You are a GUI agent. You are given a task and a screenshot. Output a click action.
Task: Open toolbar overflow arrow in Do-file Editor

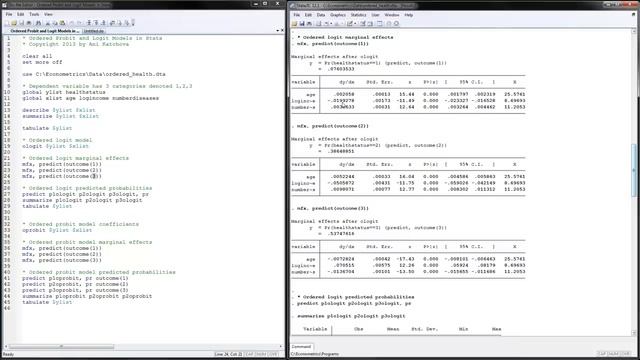pyautogui.click(x=133, y=23)
